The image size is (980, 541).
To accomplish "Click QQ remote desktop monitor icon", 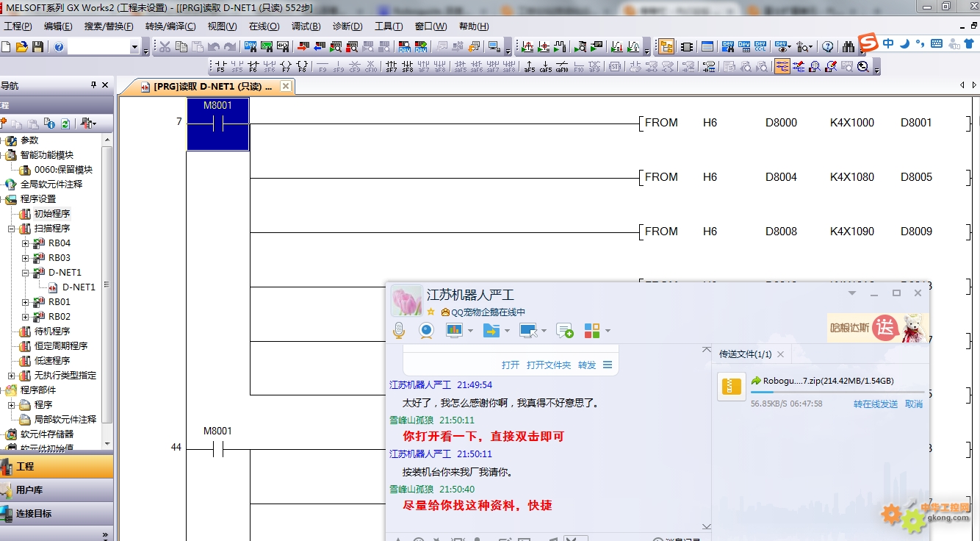I will coord(527,331).
